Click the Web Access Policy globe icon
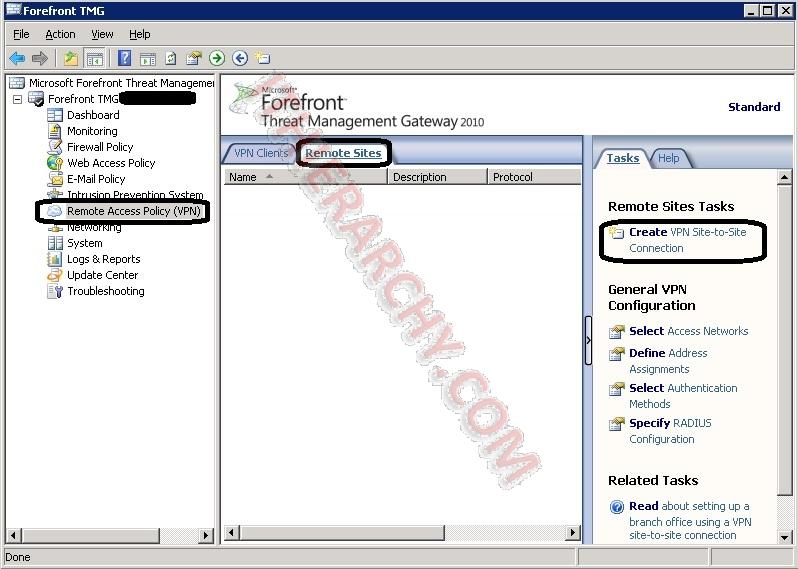Viewport: 798px width, 569px height. point(54,163)
